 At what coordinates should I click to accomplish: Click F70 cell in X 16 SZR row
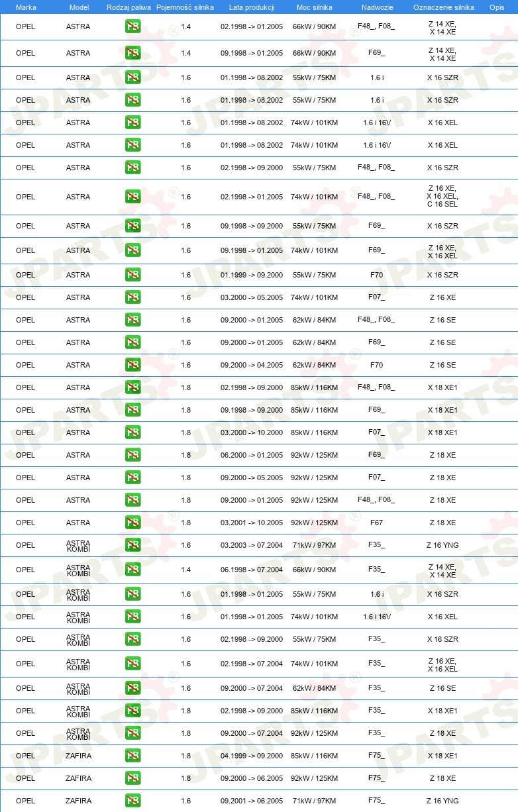pos(376,275)
